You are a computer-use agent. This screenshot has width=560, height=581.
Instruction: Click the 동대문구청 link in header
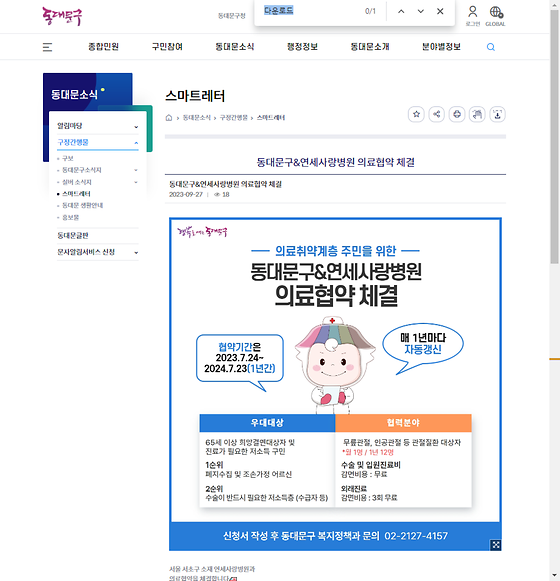pyautogui.click(x=232, y=16)
